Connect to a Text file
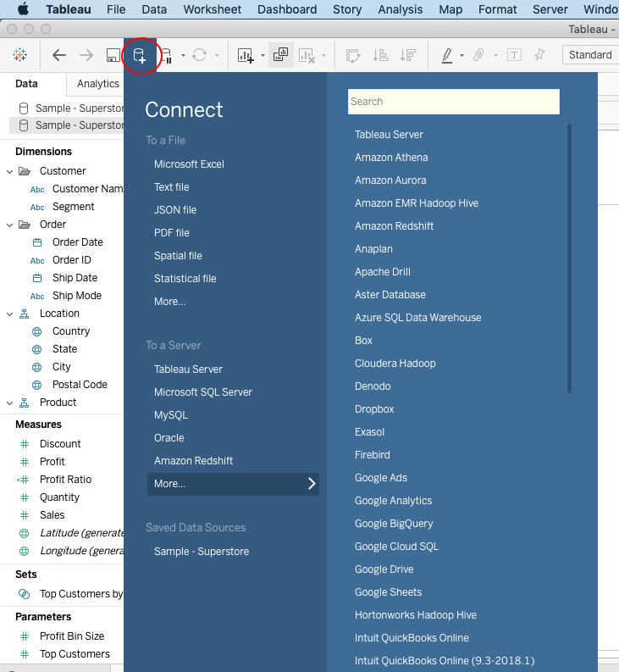Screen dimensions: 619x672 171,187
